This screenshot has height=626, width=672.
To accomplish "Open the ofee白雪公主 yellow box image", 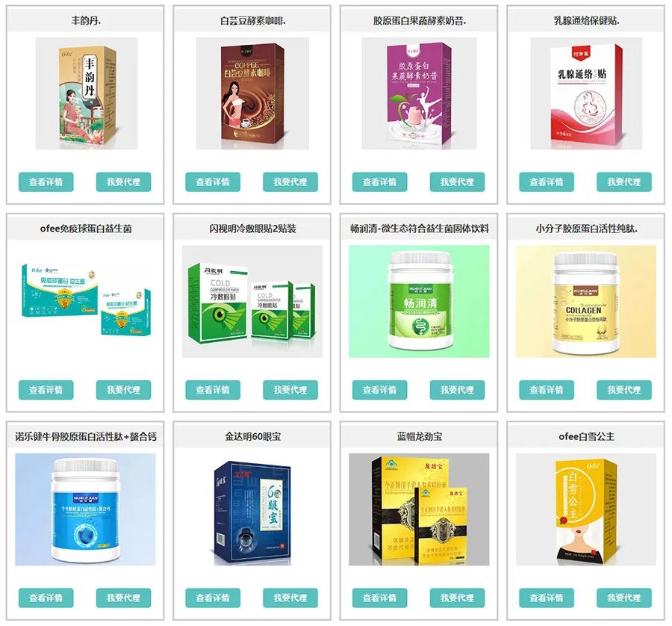I will coord(586,509).
